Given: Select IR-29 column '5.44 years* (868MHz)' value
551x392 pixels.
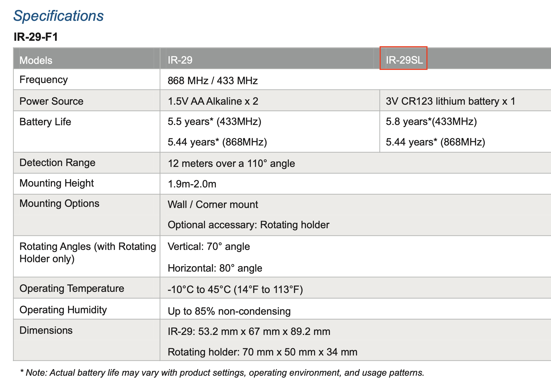Looking at the screenshot, I should (x=217, y=142).
